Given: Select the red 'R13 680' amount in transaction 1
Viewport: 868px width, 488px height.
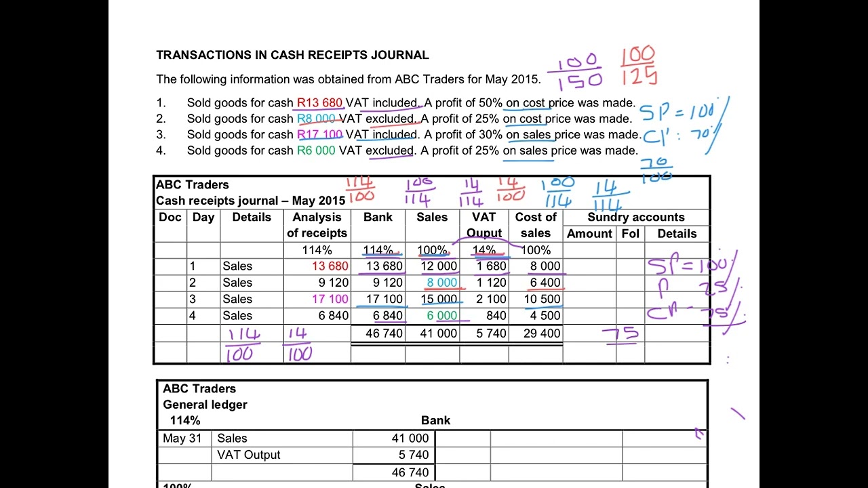Looking at the screenshot, I should (319, 103).
